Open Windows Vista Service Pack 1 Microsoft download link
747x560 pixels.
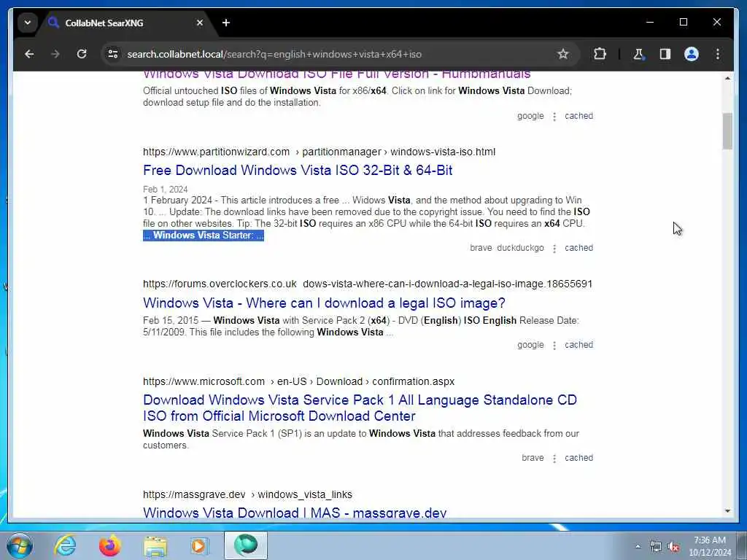click(x=360, y=408)
